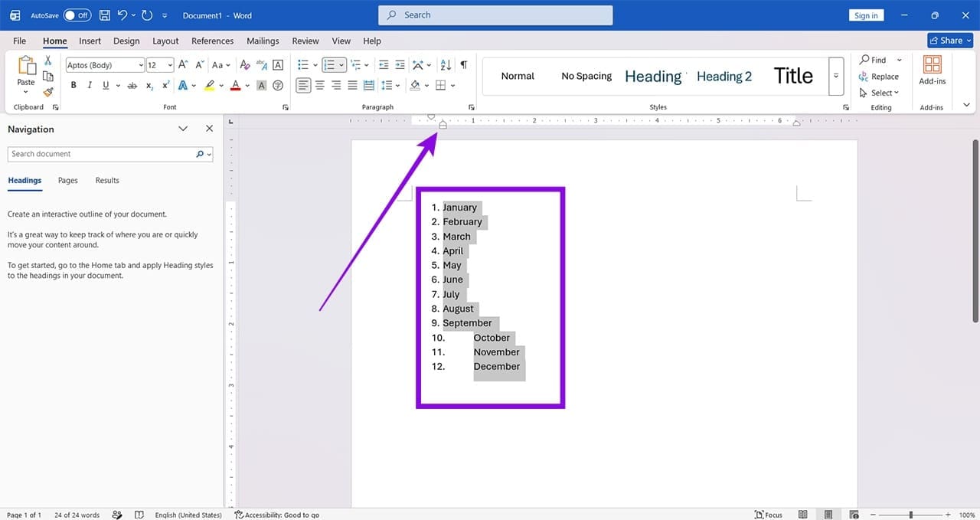Image resolution: width=980 pixels, height=520 pixels.
Task: Click the Align Left icon
Action: (304, 86)
